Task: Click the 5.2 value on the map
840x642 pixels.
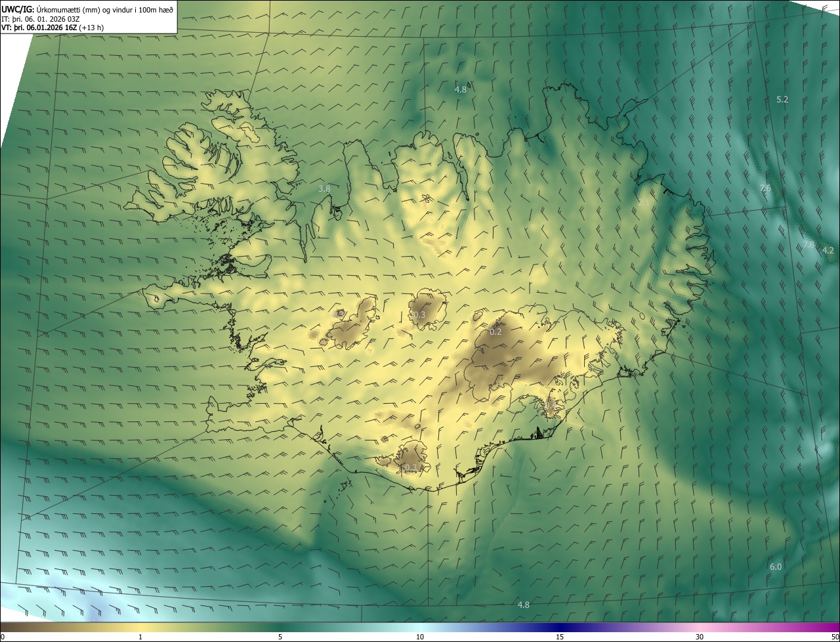Action: point(782,100)
